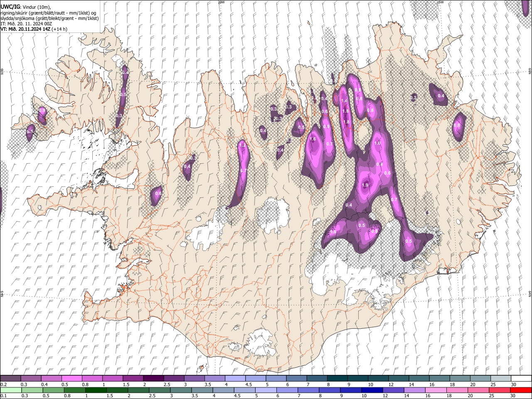Click the 0.1 label in bottom legend row
532x399 pixels.
tap(3, 396)
